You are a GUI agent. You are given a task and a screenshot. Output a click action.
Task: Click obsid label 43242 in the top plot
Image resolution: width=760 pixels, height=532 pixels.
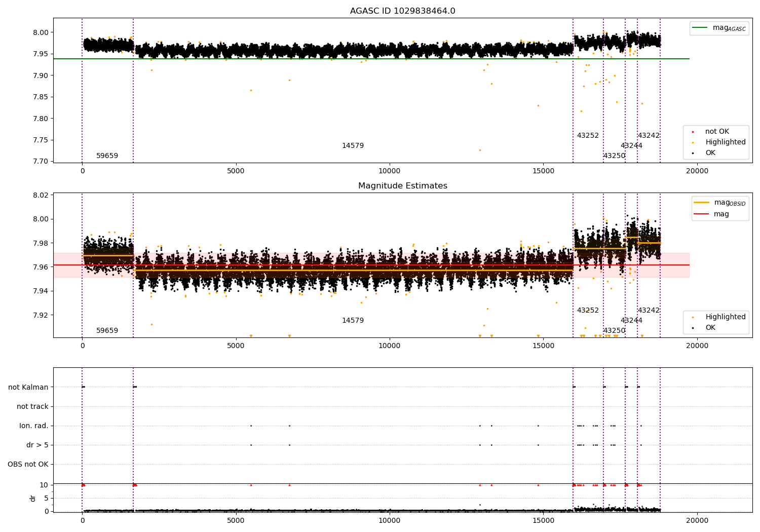(x=649, y=136)
